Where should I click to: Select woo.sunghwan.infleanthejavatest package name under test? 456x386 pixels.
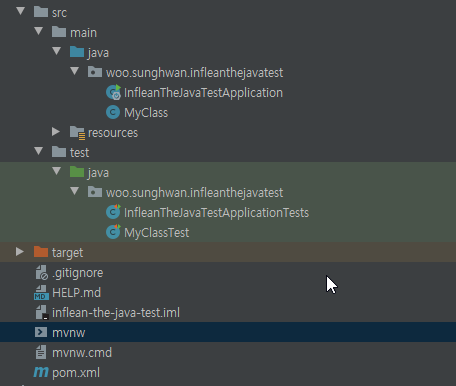(194, 193)
